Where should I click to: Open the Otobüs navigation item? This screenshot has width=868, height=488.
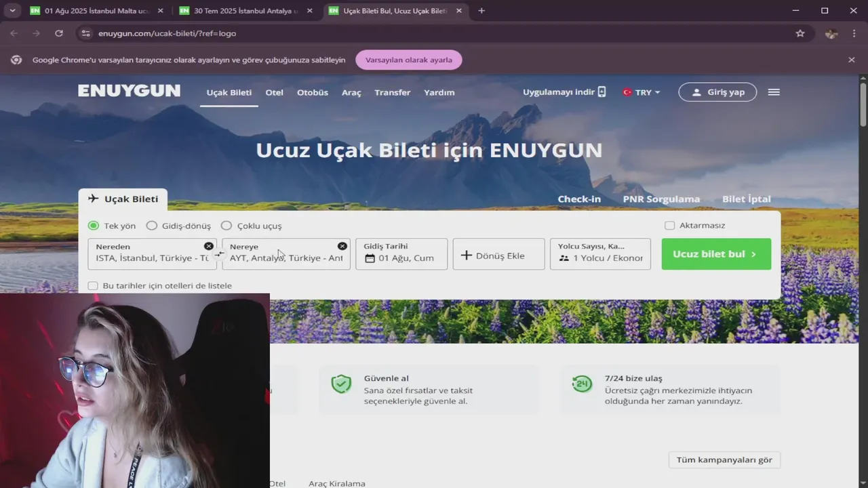[313, 92]
